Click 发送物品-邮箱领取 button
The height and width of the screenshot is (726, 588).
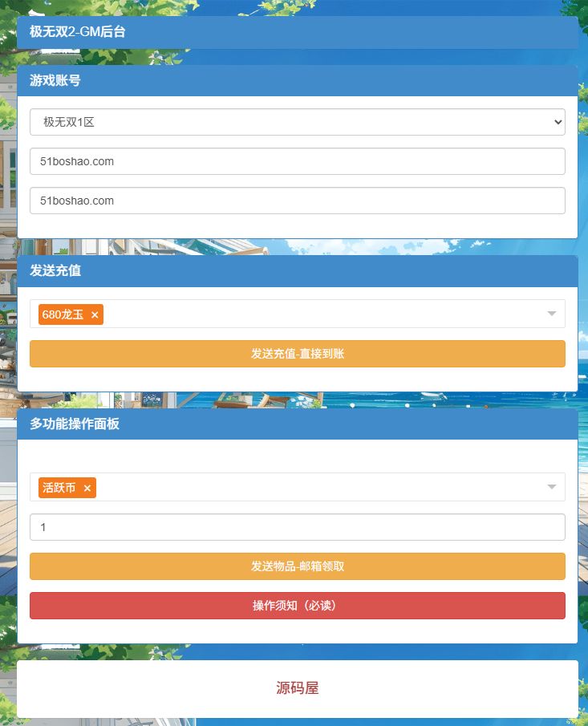point(298,566)
